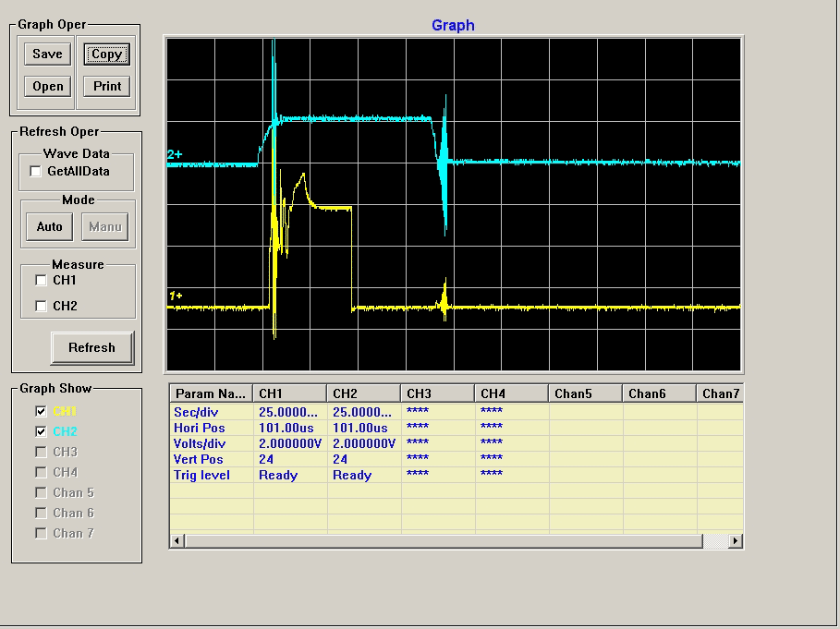Click the Copy button
This screenshot has width=840, height=629.
pyautogui.click(x=106, y=54)
